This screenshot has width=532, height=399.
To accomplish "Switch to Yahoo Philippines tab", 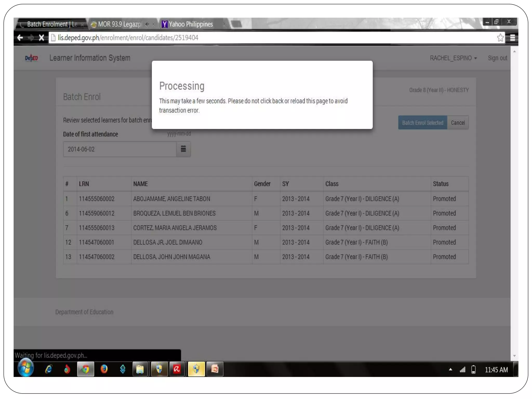I will (191, 24).
